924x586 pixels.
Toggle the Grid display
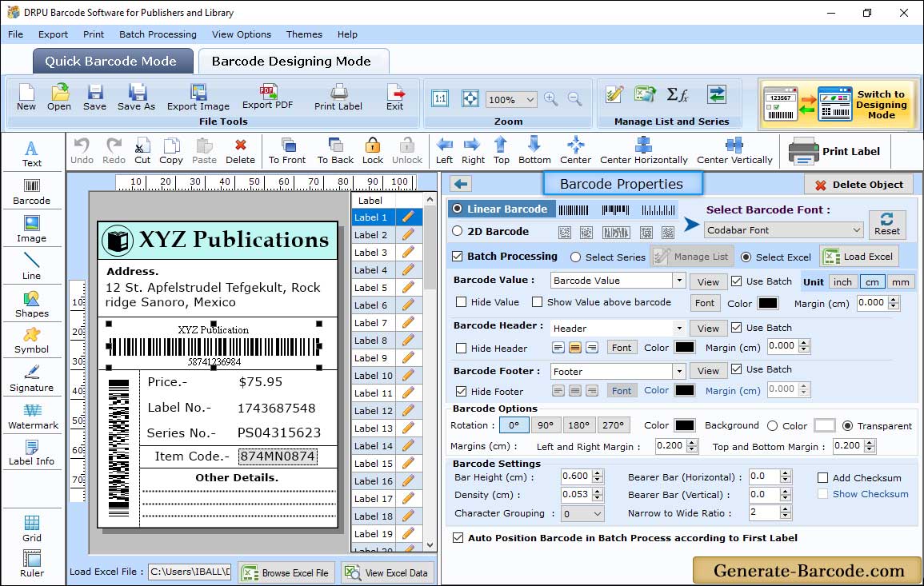(x=32, y=528)
